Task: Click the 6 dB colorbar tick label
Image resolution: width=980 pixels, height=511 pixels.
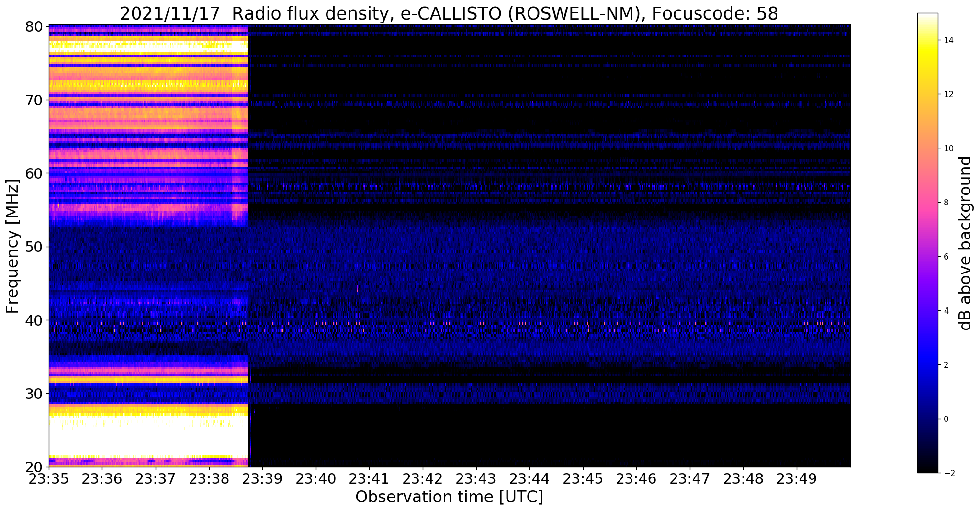Action: pos(946,257)
